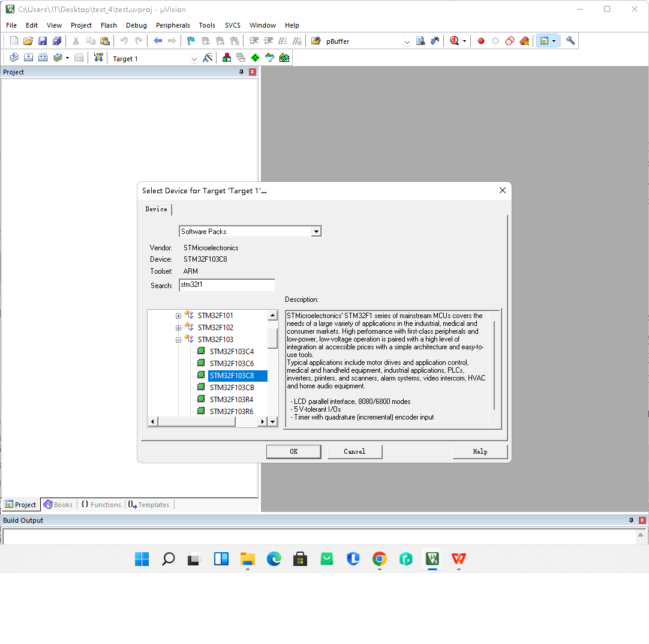
Task: Click device tree scroll down arrow
Action: pyautogui.click(x=272, y=421)
